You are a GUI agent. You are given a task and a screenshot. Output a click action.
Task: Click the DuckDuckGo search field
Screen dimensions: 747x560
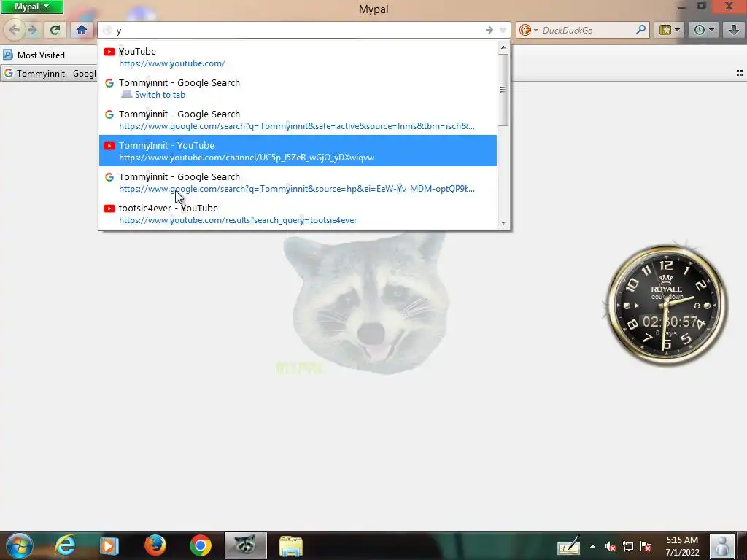pos(587,31)
